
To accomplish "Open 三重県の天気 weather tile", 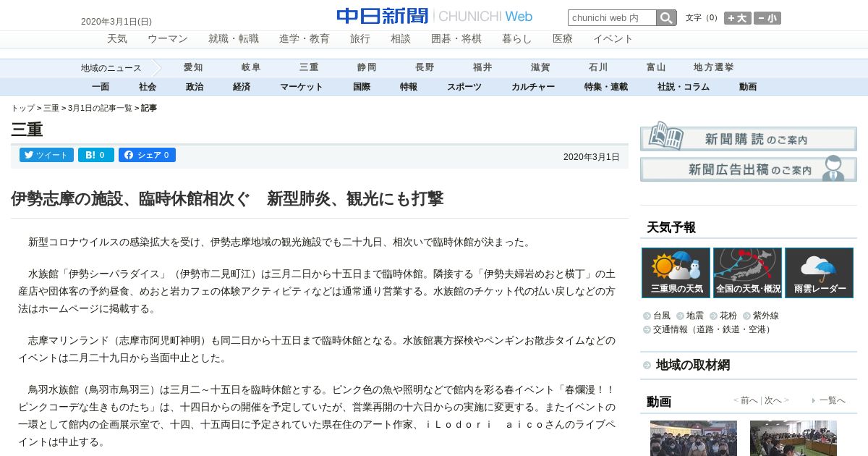I will tap(676, 273).
